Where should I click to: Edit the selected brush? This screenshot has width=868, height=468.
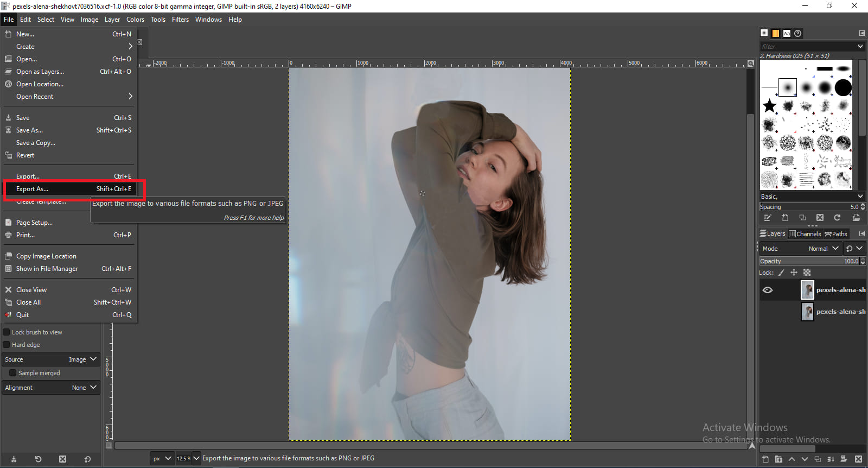[x=768, y=218]
